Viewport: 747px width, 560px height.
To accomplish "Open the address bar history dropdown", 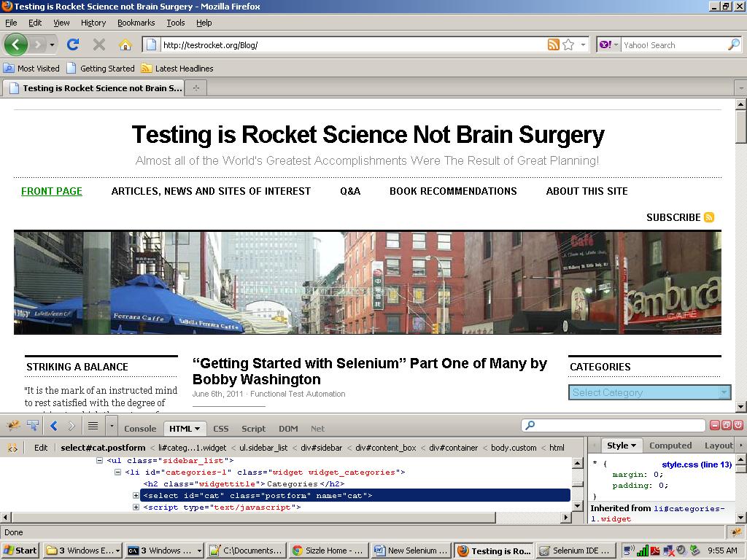I will click(583, 44).
